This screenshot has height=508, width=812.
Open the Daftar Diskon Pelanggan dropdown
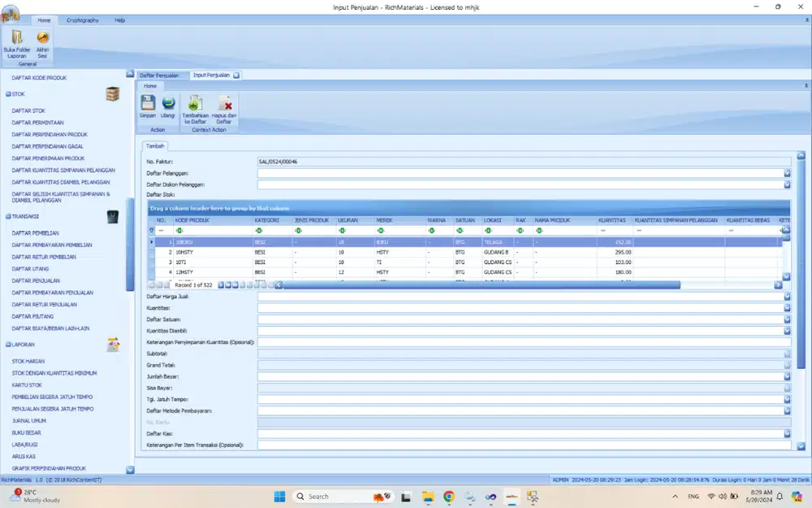[x=787, y=185]
